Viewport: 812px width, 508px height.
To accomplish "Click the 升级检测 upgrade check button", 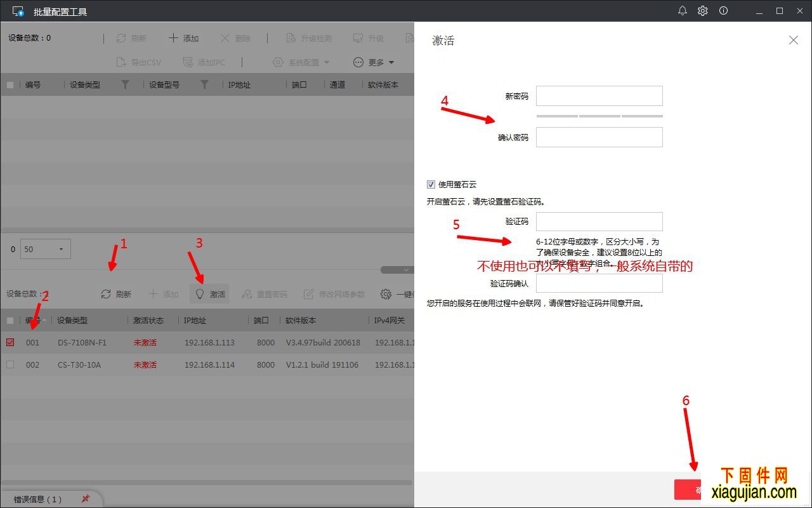I will point(309,38).
